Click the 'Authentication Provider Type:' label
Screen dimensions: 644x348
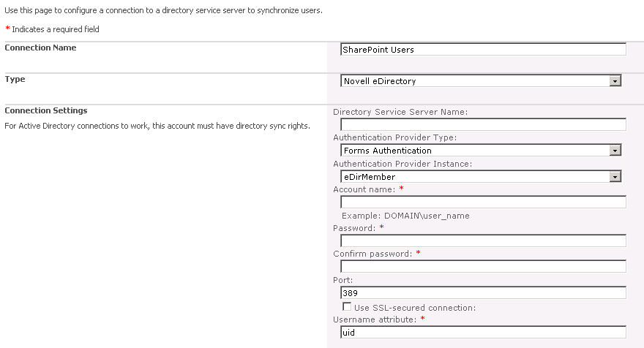pos(394,137)
